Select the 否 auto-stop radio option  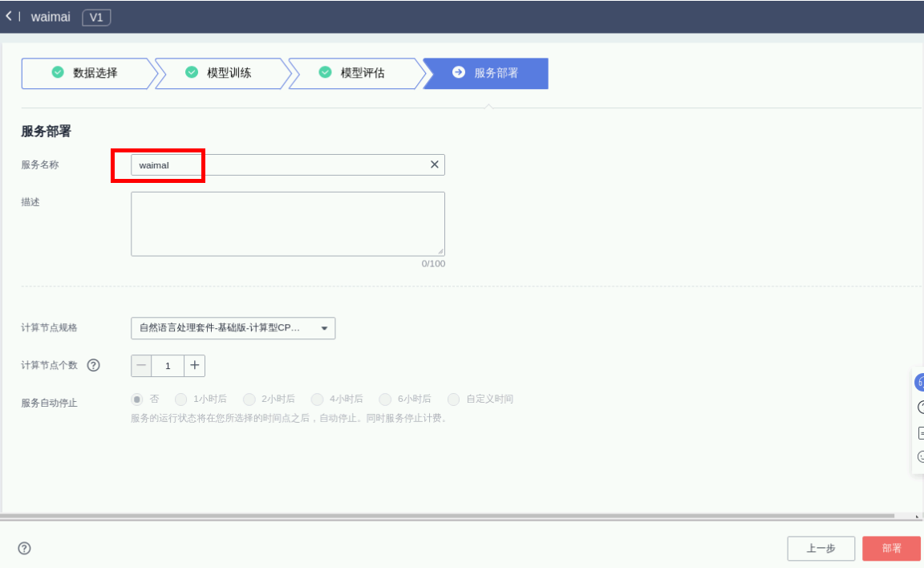(137, 399)
